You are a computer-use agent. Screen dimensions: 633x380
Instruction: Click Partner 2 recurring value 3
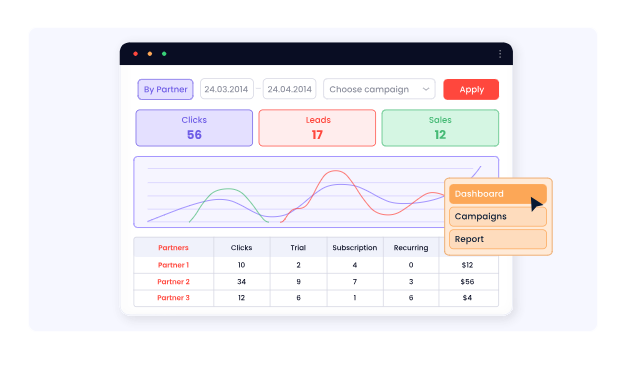(411, 281)
